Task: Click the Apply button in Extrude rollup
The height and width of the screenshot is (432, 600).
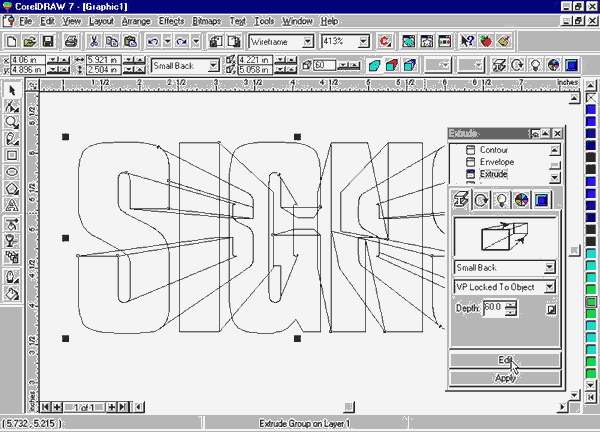Action: pos(505,378)
